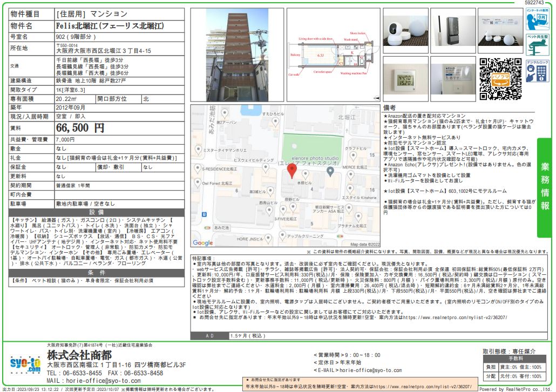Screen dimensions: 556x392
Task: Click the build date 2012年09月
Action: coord(70,108)
